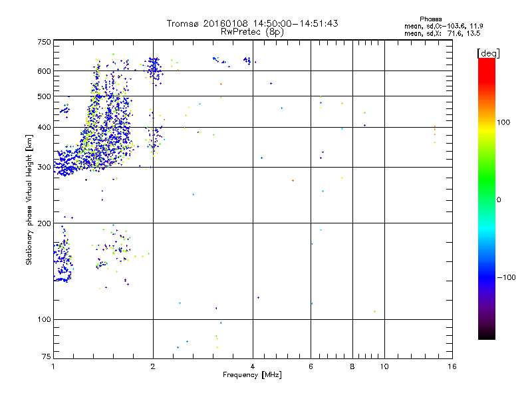532x399 pixels.
Task: Click the y-axis title 'Stationary phase Virtual Height [km]'
Action: (x=29, y=199)
